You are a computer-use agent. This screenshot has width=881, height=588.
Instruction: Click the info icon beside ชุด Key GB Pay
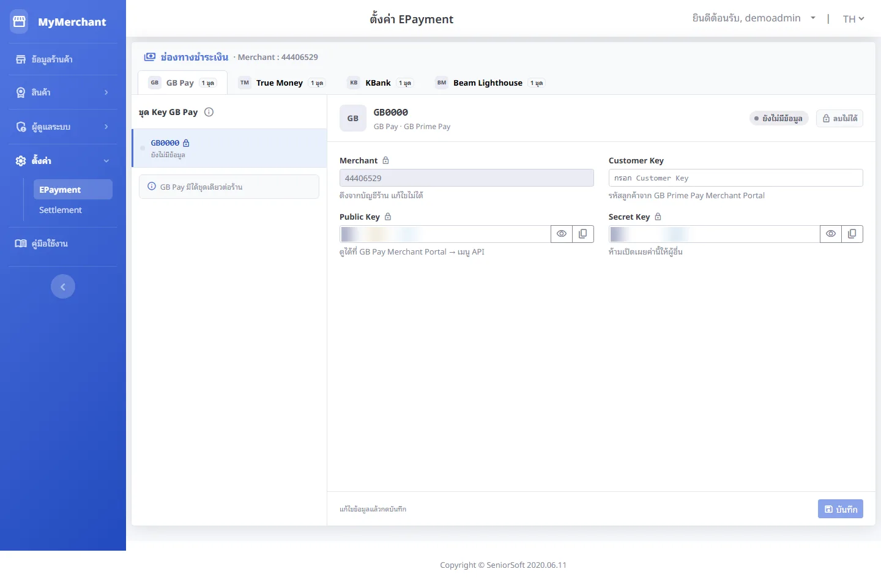click(209, 112)
